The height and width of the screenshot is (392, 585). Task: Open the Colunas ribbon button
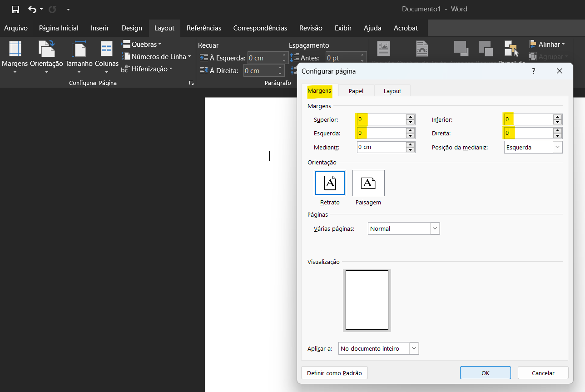click(107, 57)
